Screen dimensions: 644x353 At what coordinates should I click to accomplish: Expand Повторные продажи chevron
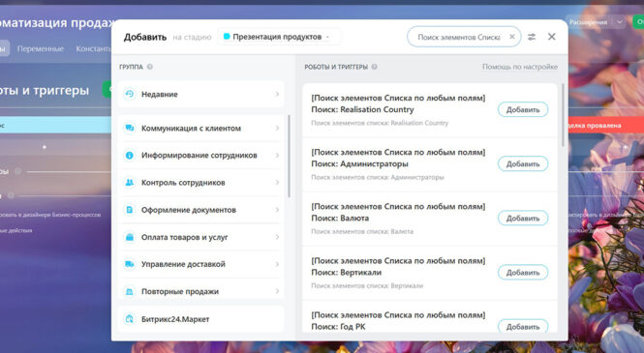[277, 291]
